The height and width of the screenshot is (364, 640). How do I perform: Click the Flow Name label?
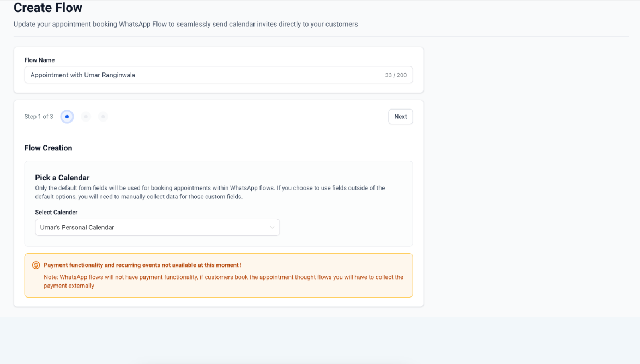(39, 60)
